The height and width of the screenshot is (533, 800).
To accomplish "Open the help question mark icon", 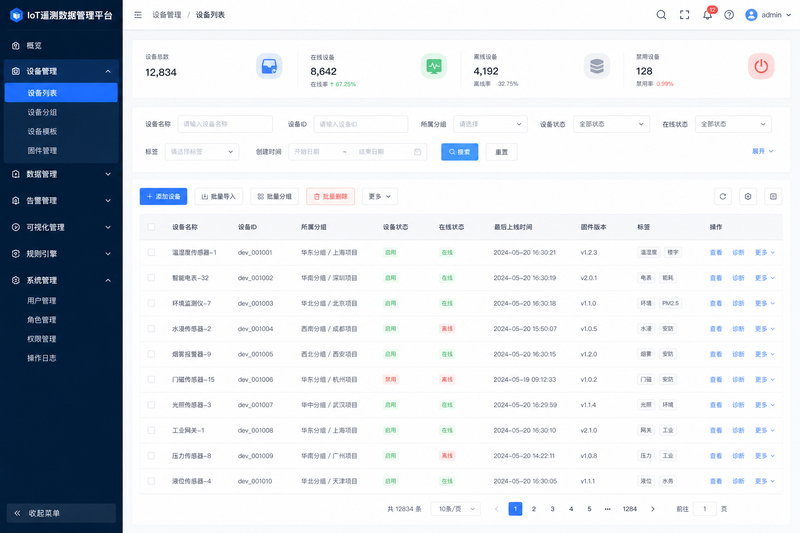I will click(x=729, y=15).
